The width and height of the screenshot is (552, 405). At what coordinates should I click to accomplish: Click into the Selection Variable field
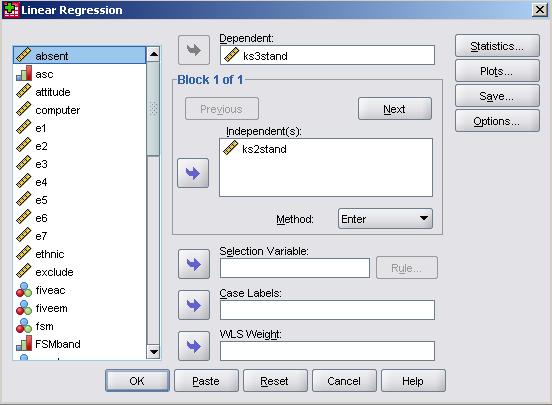[x=295, y=268]
